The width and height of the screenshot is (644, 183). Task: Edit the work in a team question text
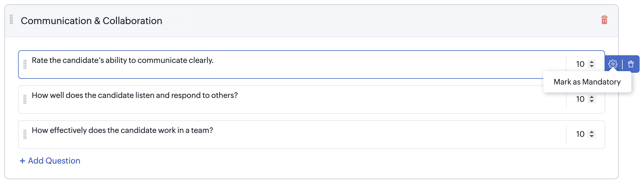[x=122, y=130]
